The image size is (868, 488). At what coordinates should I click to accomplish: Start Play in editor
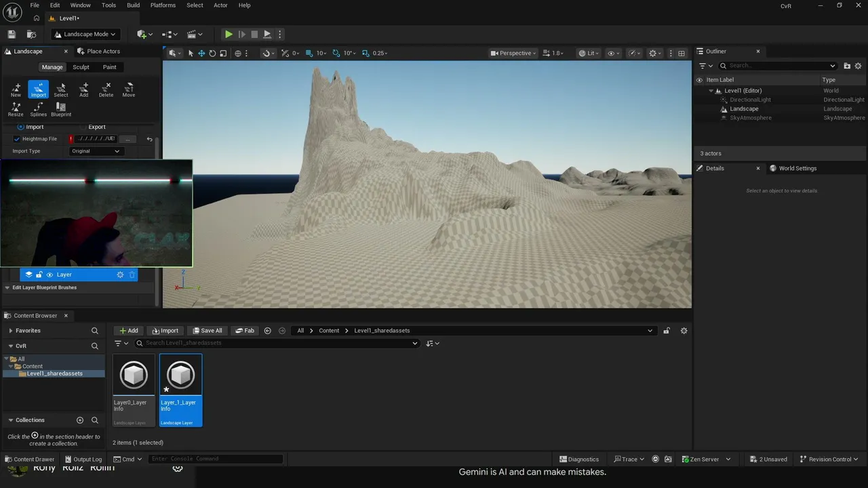[x=229, y=34]
